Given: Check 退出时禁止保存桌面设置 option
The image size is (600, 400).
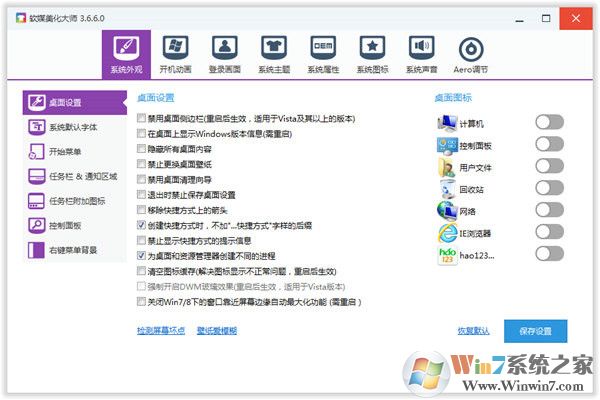Looking at the screenshot, I should coord(141,194).
